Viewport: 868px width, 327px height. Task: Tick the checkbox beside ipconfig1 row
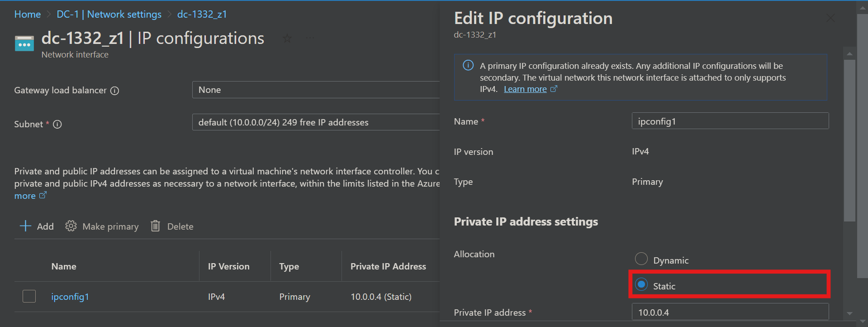click(x=29, y=296)
